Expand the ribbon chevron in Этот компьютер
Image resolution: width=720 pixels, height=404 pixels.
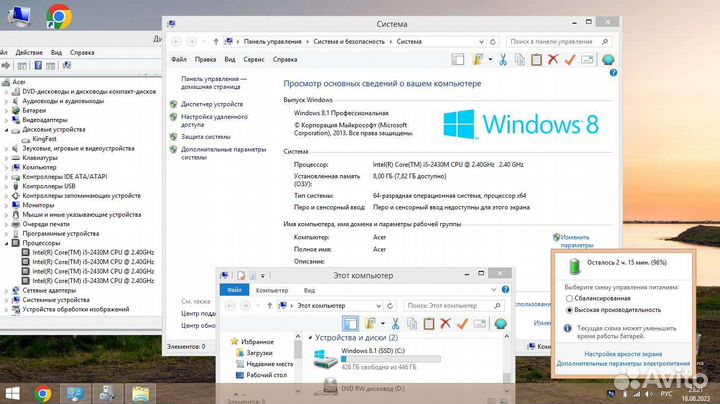click(494, 290)
